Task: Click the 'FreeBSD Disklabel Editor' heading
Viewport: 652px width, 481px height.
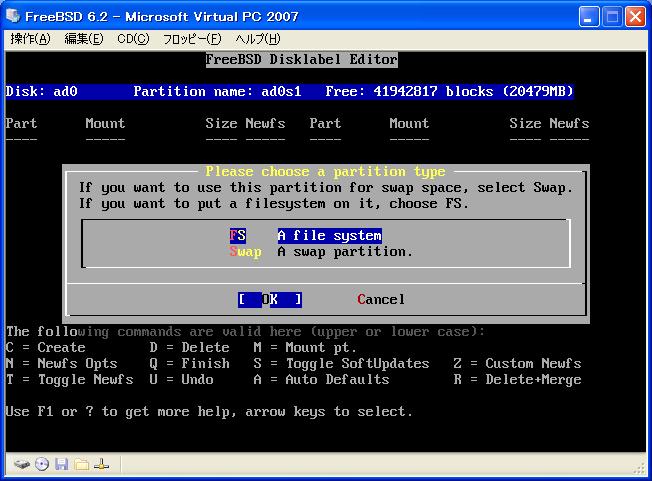Action: 301,59
